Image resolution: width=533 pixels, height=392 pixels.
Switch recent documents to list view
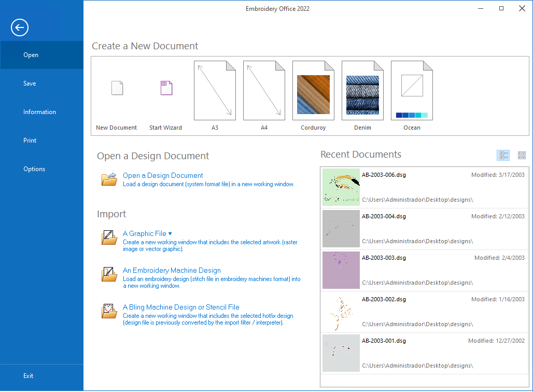click(x=503, y=155)
